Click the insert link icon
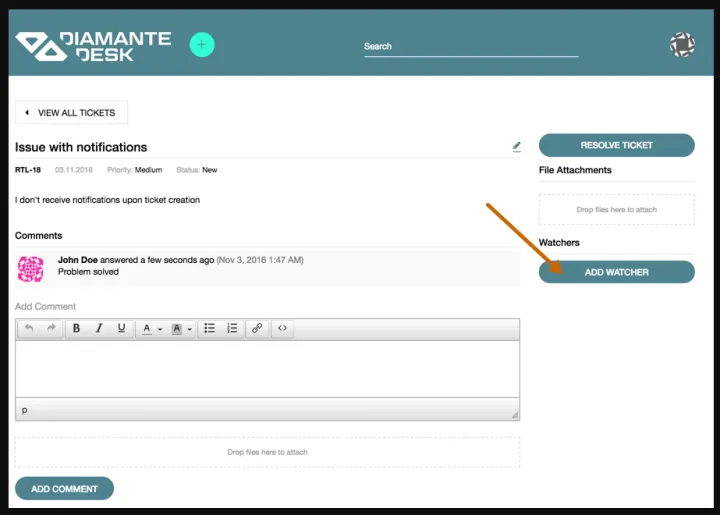The image size is (720, 515). pos(257,328)
